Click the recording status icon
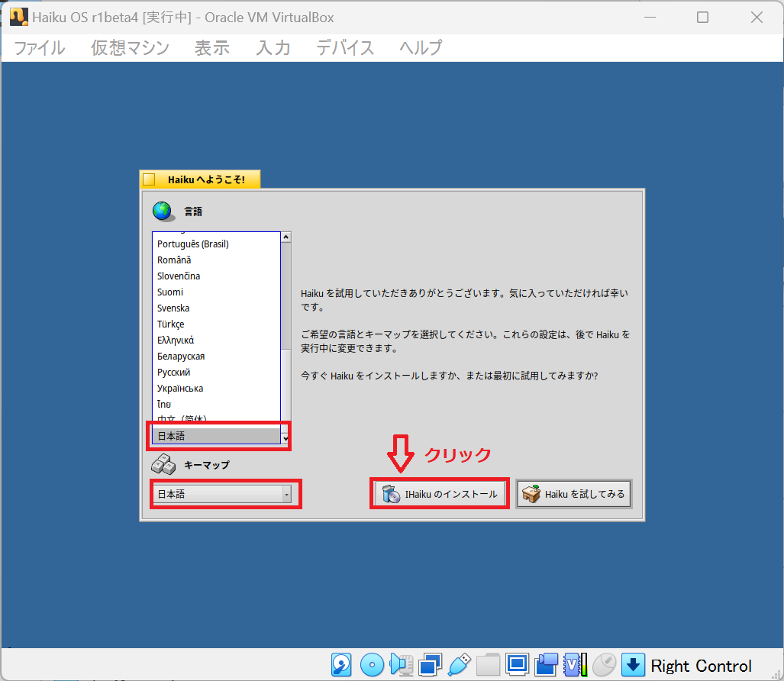The width and height of the screenshot is (784, 681). click(x=546, y=665)
